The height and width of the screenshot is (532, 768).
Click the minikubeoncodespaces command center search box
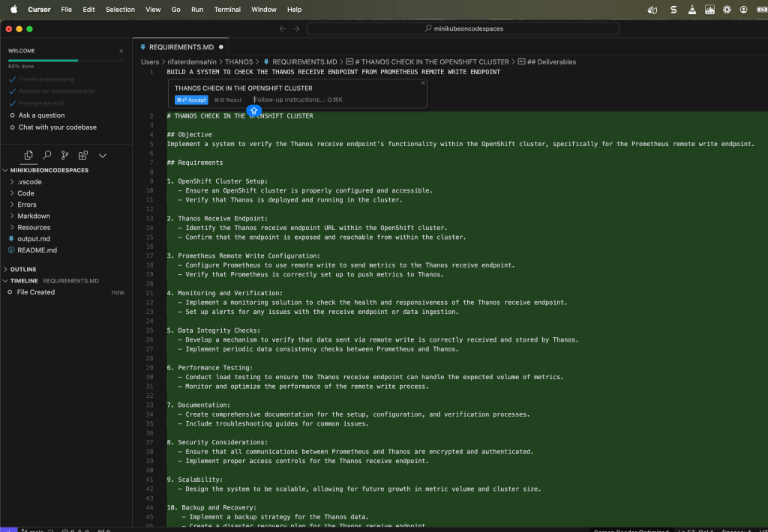(463, 29)
